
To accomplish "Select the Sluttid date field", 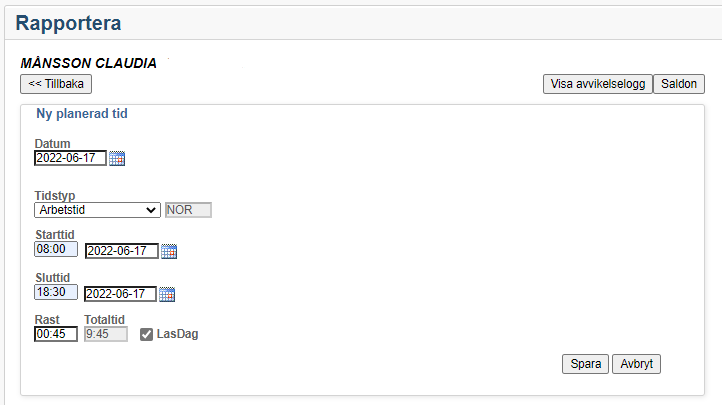I will coord(120,294).
